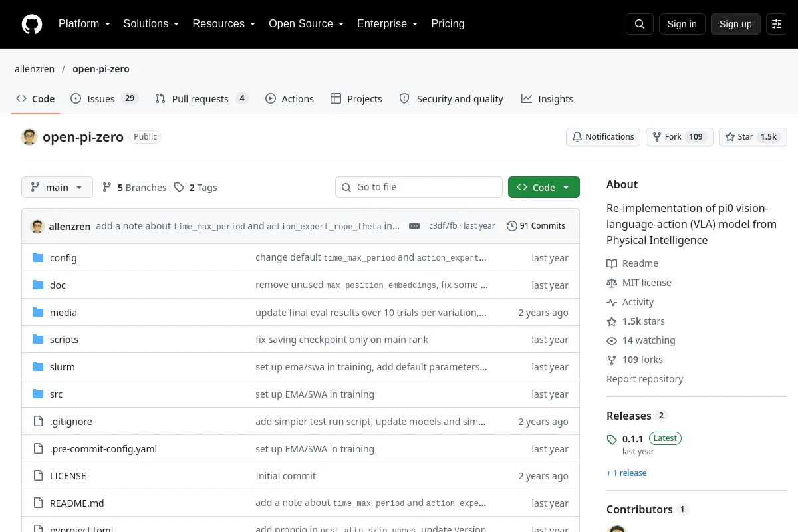Click the commit author avatar
798x532 pixels.
coord(37,226)
